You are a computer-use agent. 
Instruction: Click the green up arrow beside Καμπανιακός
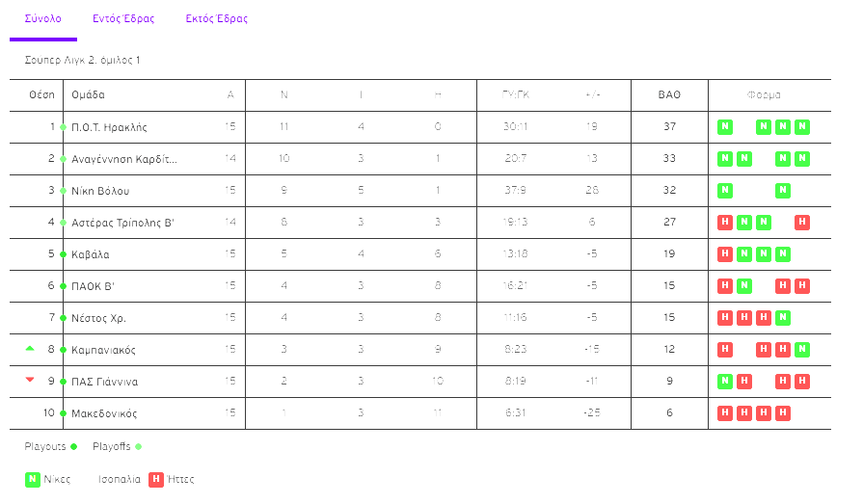(x=30, y=348)
